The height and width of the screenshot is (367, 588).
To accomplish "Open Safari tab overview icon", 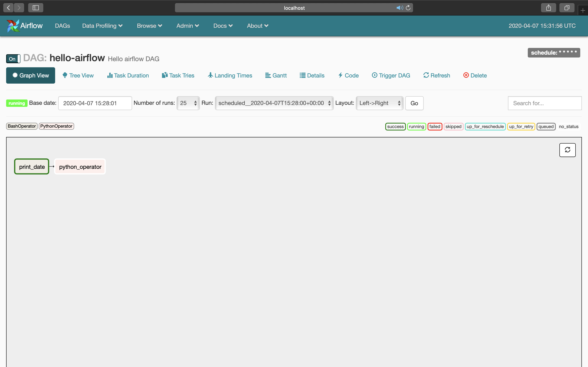I will click(x=567, y=8).
